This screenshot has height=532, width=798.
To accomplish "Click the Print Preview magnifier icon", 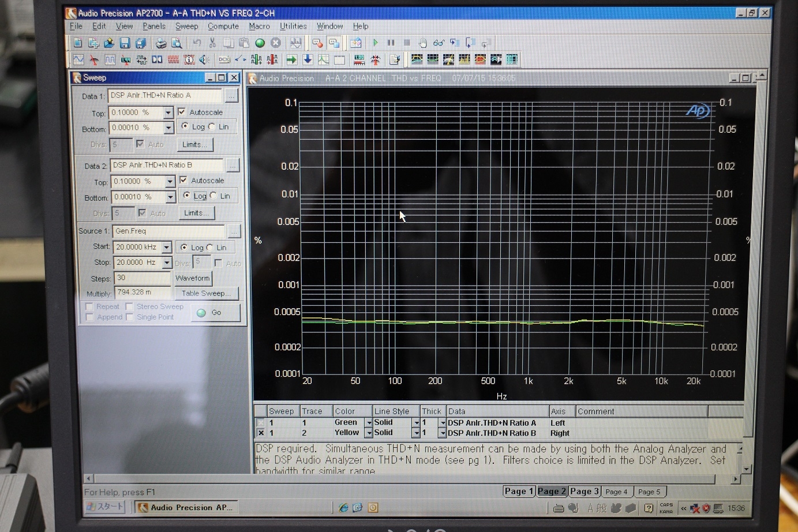I will [177, 43].
